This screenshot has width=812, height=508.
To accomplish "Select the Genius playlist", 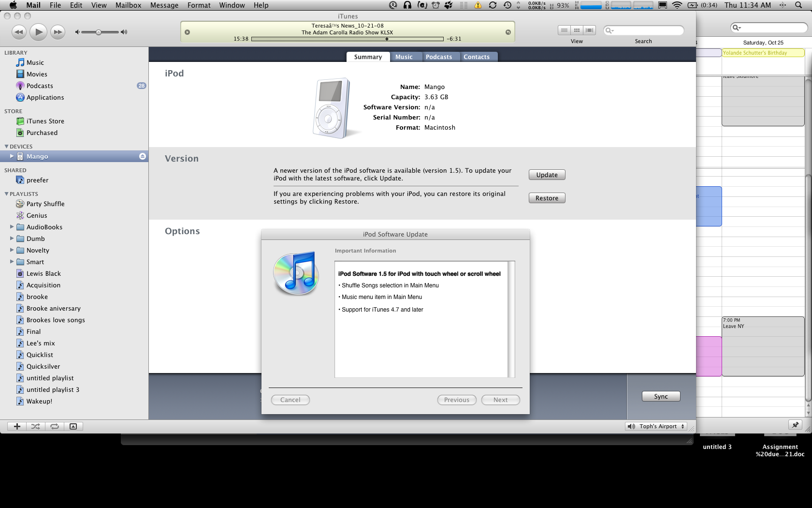I will coord(74,215).
